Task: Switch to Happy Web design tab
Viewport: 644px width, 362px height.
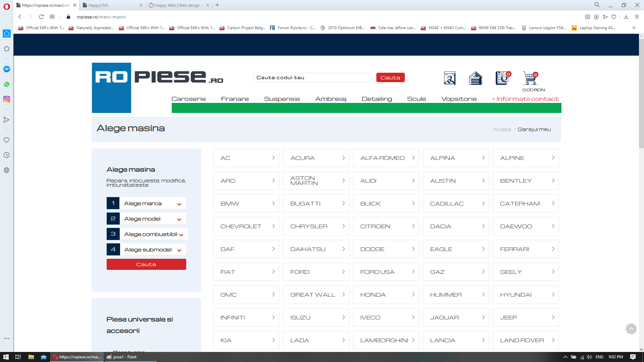Action: tap(179, 5)
